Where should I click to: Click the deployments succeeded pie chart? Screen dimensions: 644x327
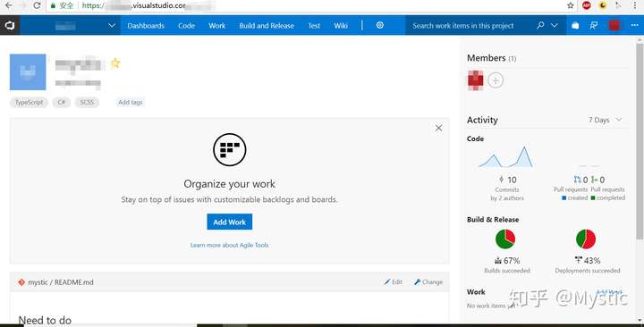586,239
